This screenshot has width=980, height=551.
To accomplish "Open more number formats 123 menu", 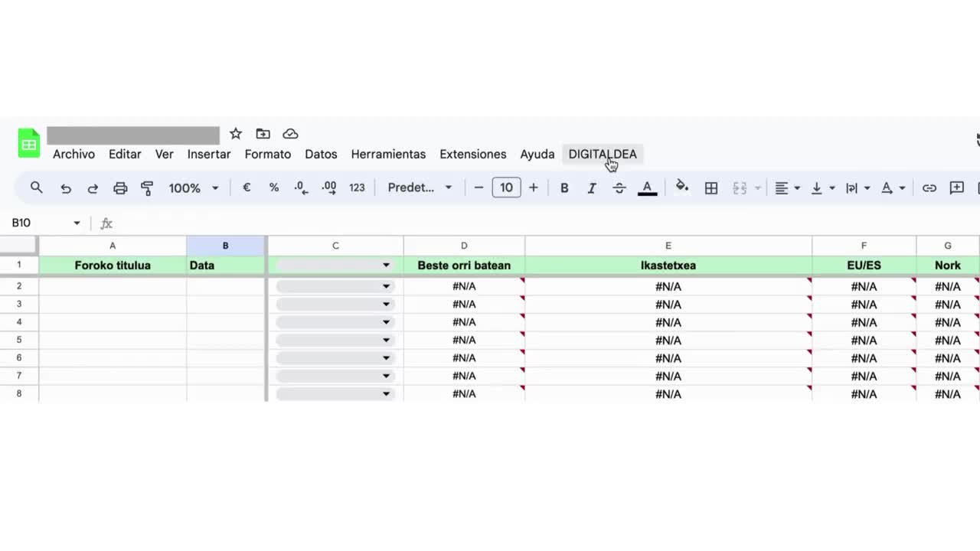I will pos(357,187).
